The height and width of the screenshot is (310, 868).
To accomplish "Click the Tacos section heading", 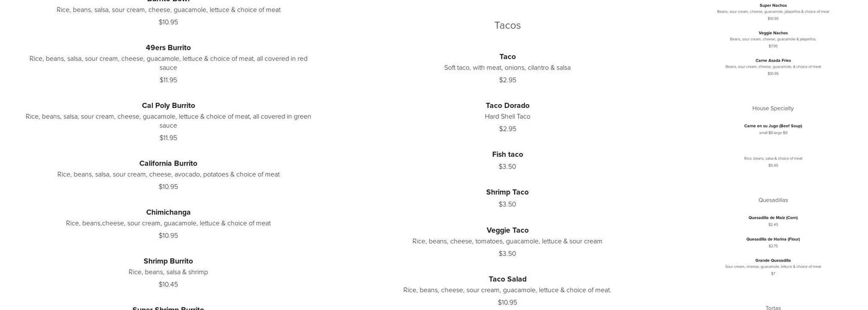I will coord(507,25).
